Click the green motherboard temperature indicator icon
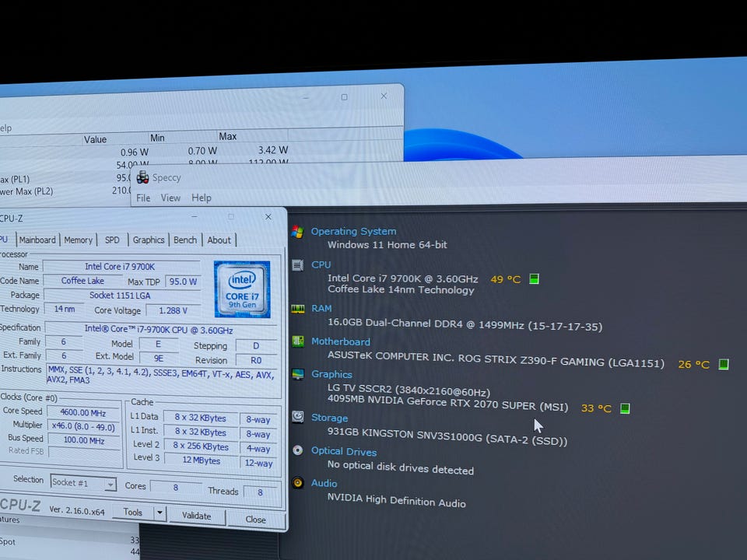Viewport: 747px width, 560px height. [x=723, y=364]
